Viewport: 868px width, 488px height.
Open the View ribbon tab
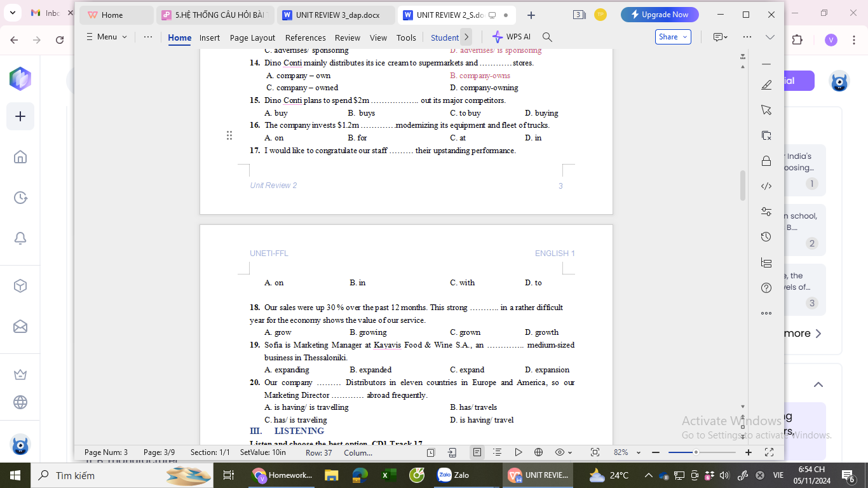(x=378, y=37)
